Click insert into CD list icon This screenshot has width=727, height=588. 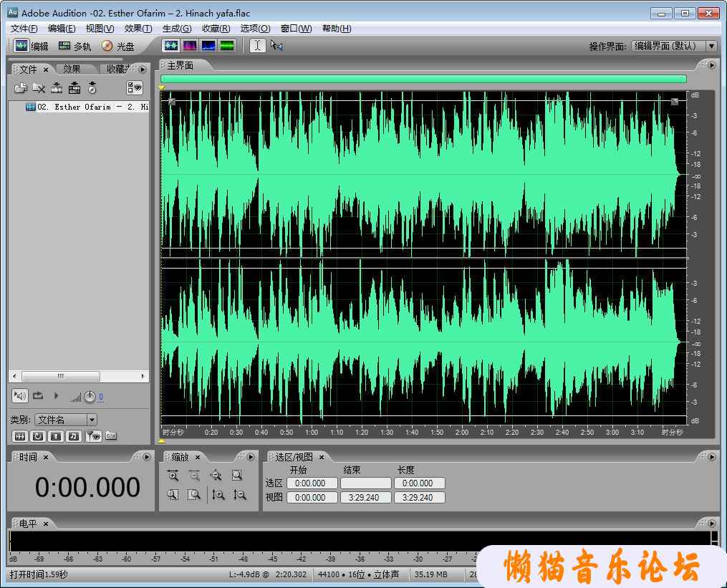[x=92, y=87]
